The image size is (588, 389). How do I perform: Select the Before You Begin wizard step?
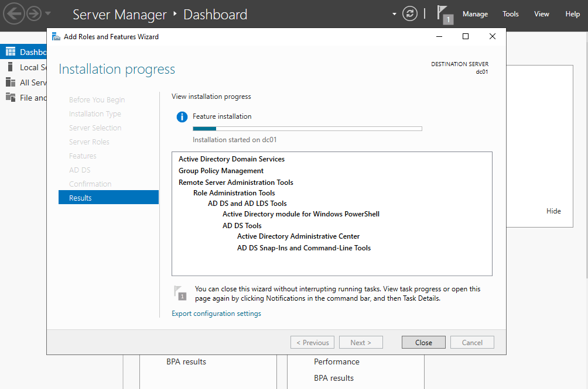(97, 99)
